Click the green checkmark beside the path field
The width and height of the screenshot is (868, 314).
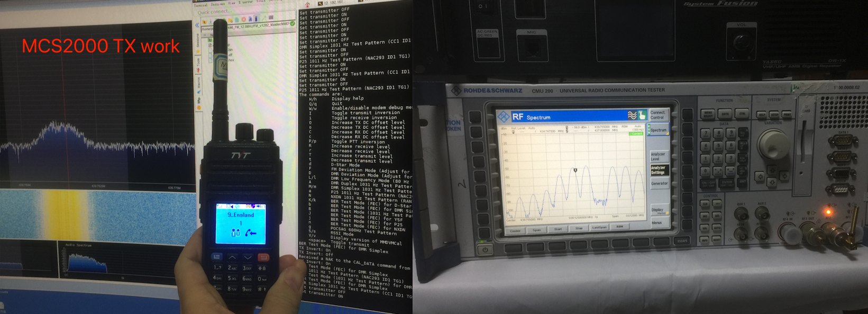[293, 24]
